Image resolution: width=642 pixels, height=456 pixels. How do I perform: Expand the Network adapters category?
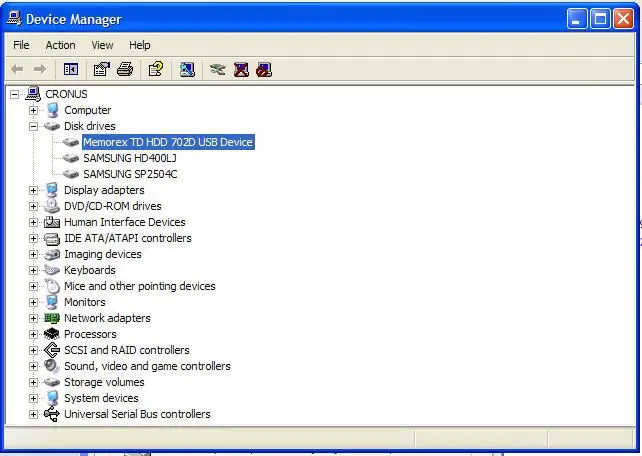pos(34,318)
